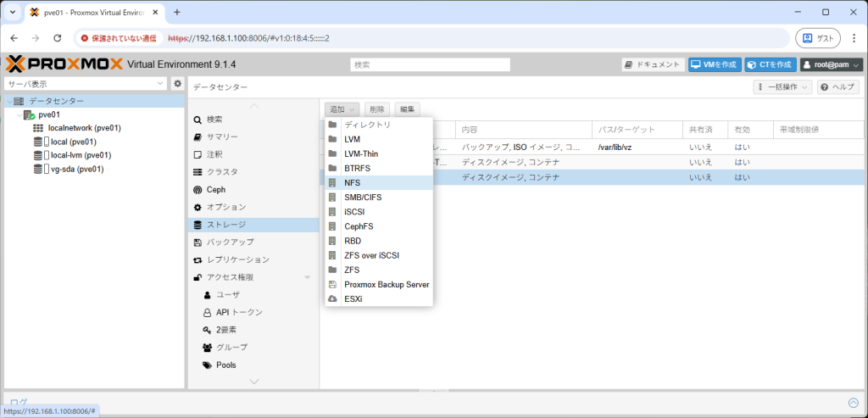Click iSCSI in the dropdown list
868x418 pixels.
pyautogui.click(x=379, y=212)
